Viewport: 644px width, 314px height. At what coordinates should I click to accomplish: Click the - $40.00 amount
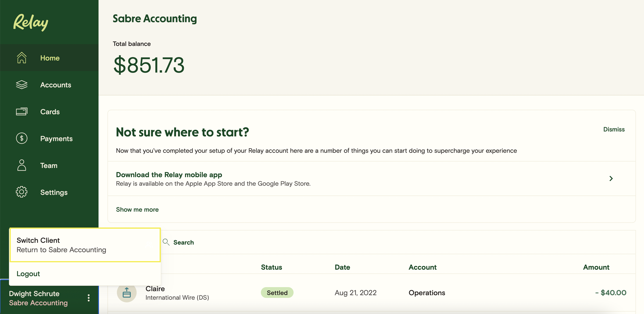pyautogui.click(x=610, y=292)
